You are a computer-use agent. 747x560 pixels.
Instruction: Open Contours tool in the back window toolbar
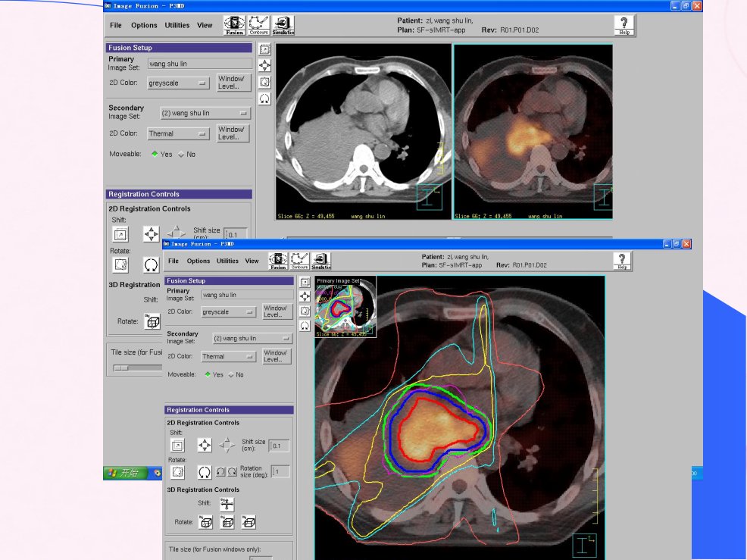258,25
